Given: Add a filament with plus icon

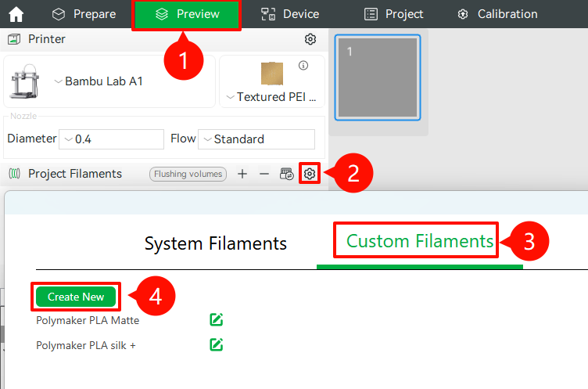Looking at the screenshot, I should 242,174.
